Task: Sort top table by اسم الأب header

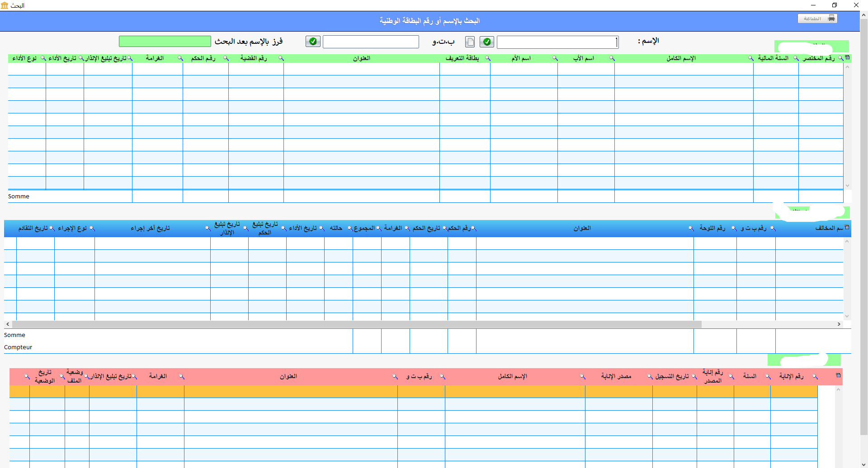Action: (584, 58)
